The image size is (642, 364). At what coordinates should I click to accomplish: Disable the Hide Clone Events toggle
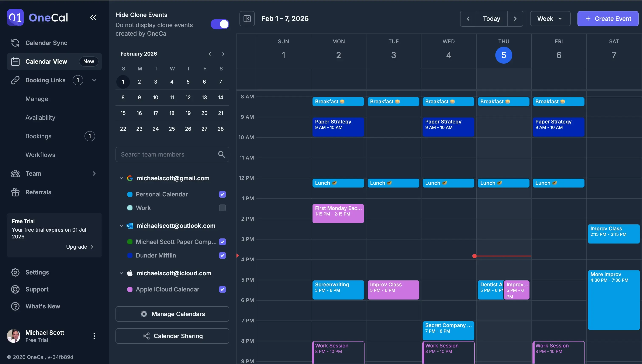[x=220, y=24]
